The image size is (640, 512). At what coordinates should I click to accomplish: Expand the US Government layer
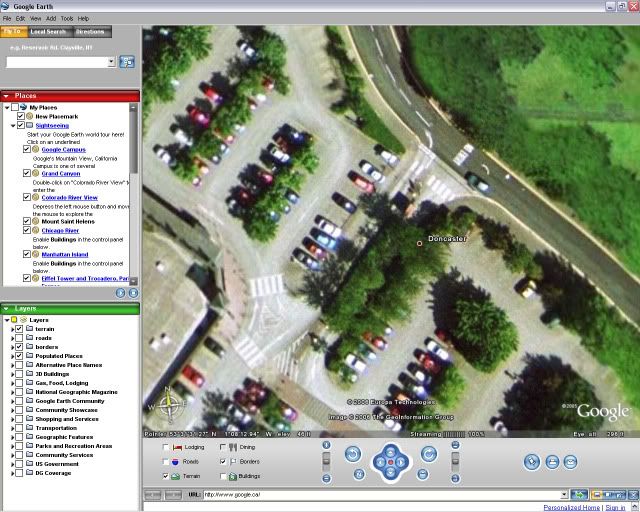(x=13, y=465)
